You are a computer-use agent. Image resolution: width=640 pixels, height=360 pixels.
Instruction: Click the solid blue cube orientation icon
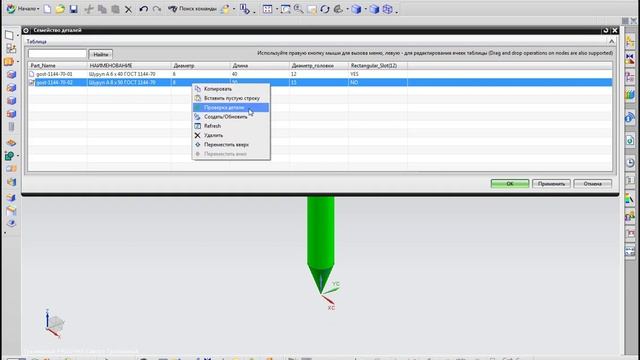(x=374, y=9)
